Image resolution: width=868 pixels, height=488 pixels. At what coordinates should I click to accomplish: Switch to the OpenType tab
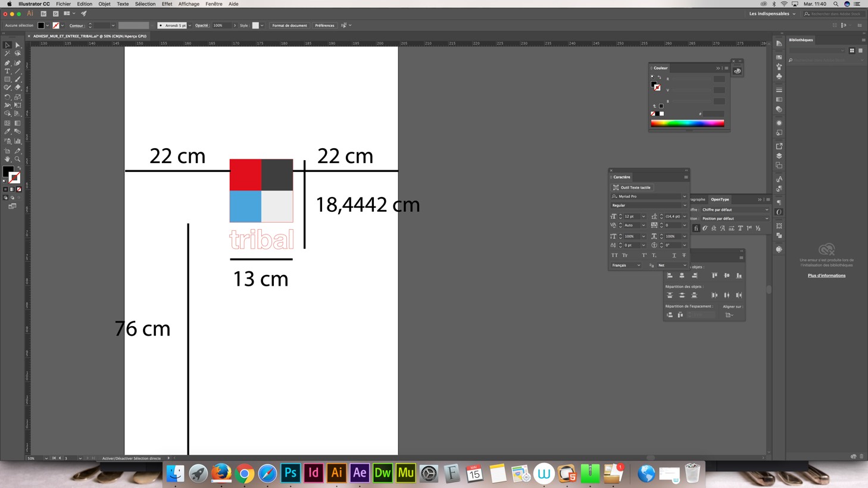coord(720,199)
